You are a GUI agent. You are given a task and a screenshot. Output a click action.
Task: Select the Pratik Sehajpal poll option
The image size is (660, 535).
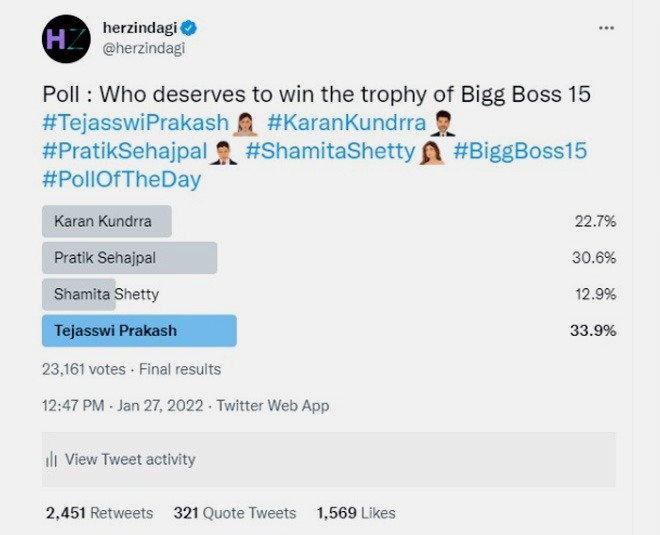130,258
